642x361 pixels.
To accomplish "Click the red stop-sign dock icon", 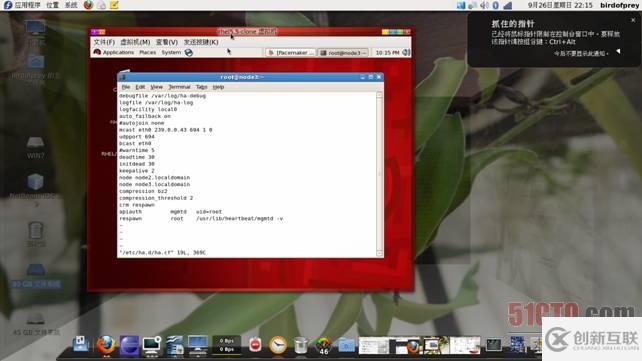I will (255, 345).
